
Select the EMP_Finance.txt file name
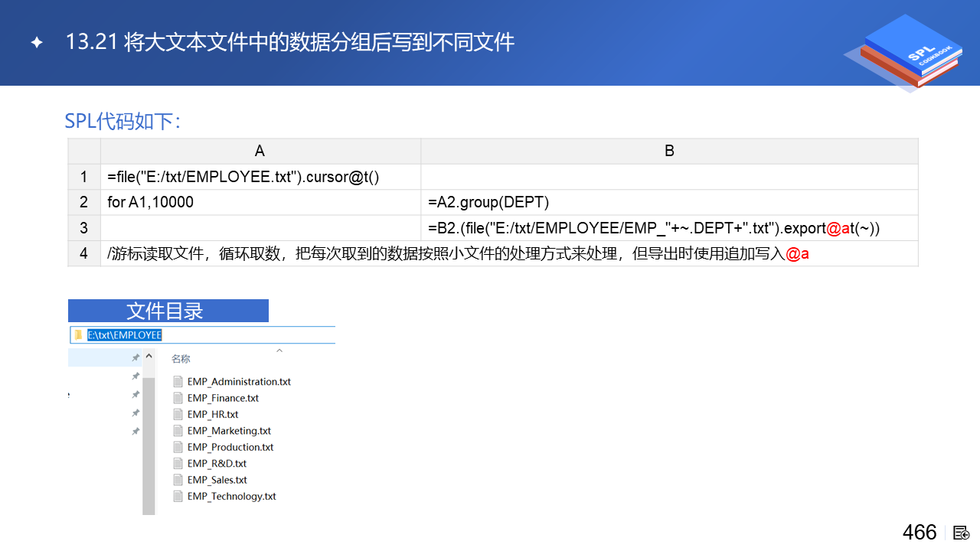[x=223, y=398]
